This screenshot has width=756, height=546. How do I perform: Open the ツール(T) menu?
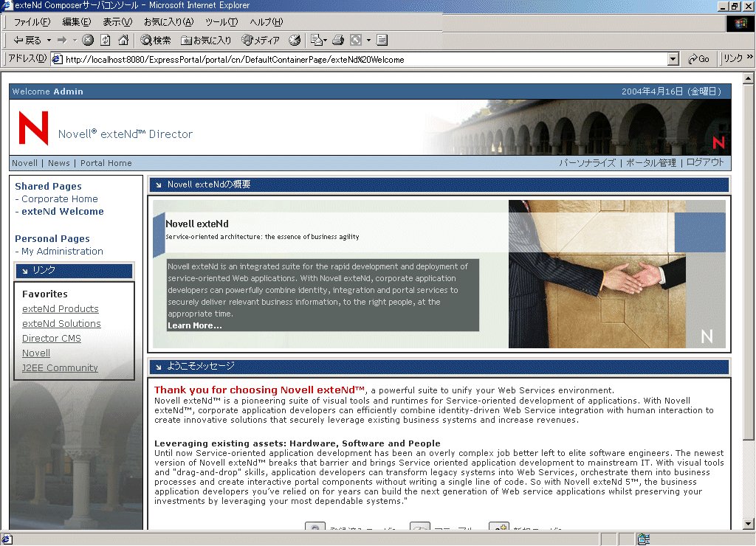coord(221,22)
